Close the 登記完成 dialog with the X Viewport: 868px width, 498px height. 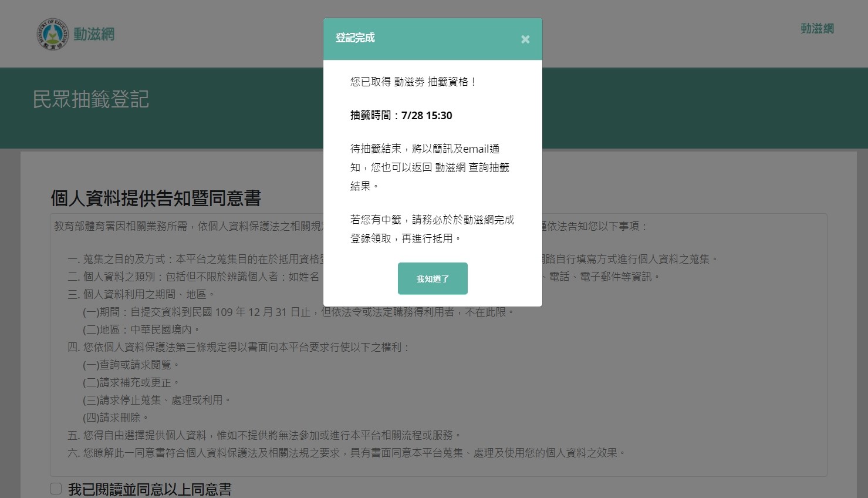525,39
